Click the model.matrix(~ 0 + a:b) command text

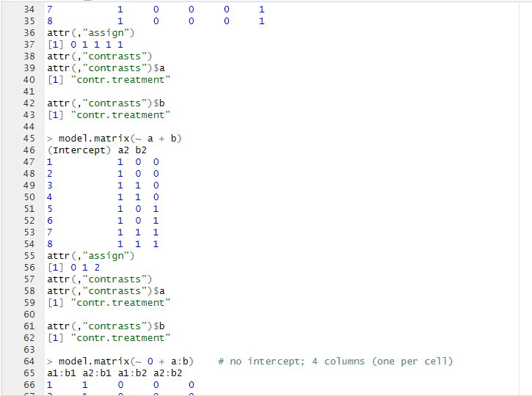click(125, 361)
